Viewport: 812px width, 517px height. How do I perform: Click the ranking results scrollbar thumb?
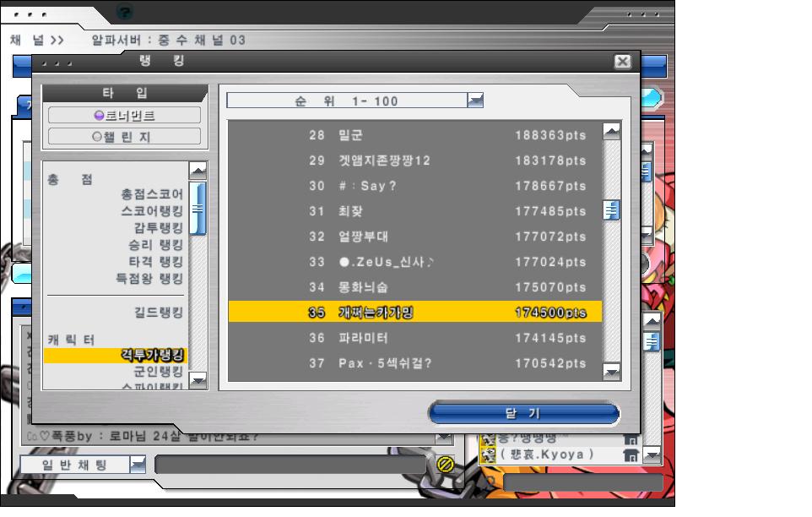click(x=612, y=210)
